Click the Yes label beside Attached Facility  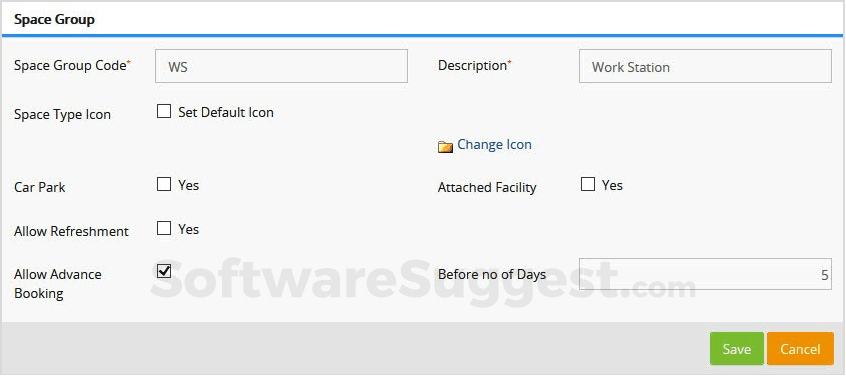(612, 185)
